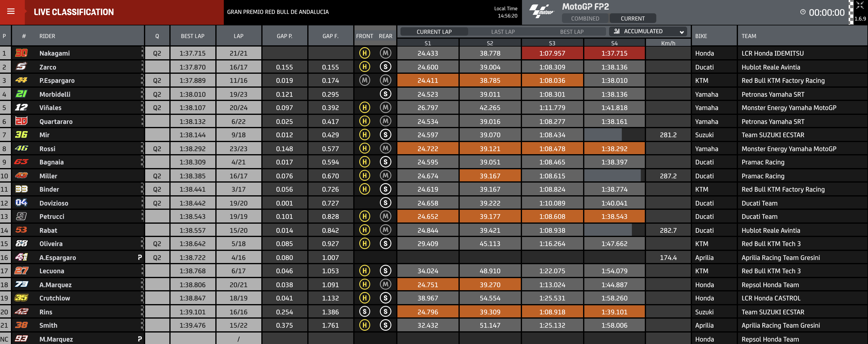Click Dovizioso's number 04 badge

[21, 203]
